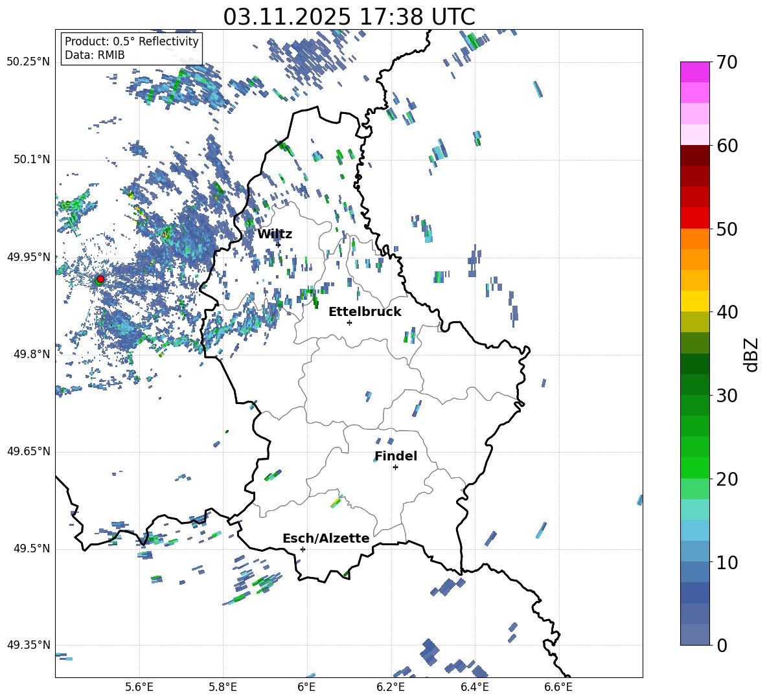
Task: Click the timestamp title 03.11.2025 17:38 UTC
Action: tap(349, 17)
